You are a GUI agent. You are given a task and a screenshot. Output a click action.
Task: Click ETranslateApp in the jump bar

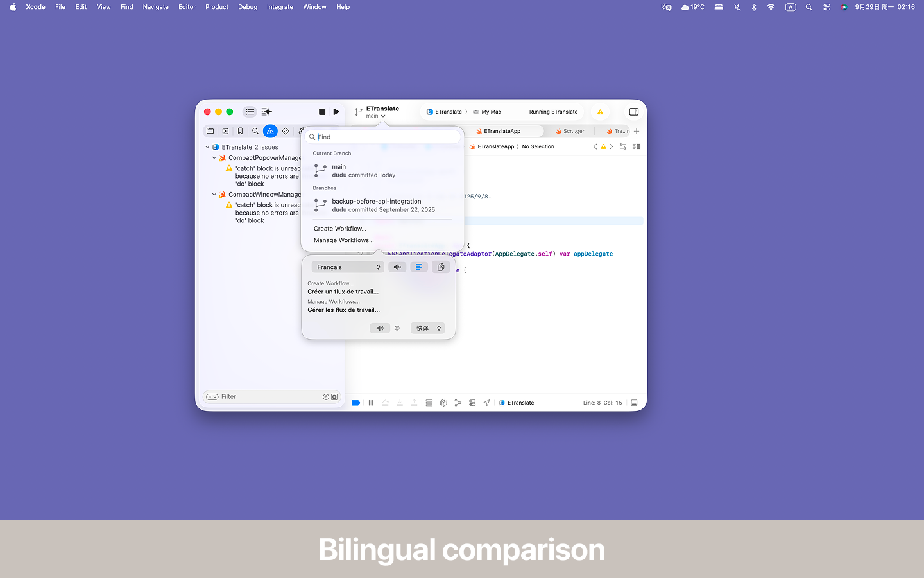[x=492, y=146]
